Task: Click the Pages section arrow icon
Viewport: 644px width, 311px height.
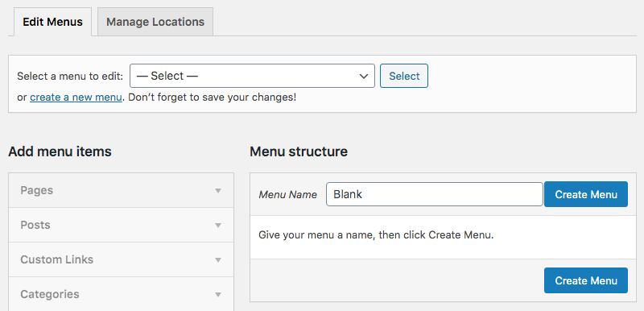Action: (218, 191)
